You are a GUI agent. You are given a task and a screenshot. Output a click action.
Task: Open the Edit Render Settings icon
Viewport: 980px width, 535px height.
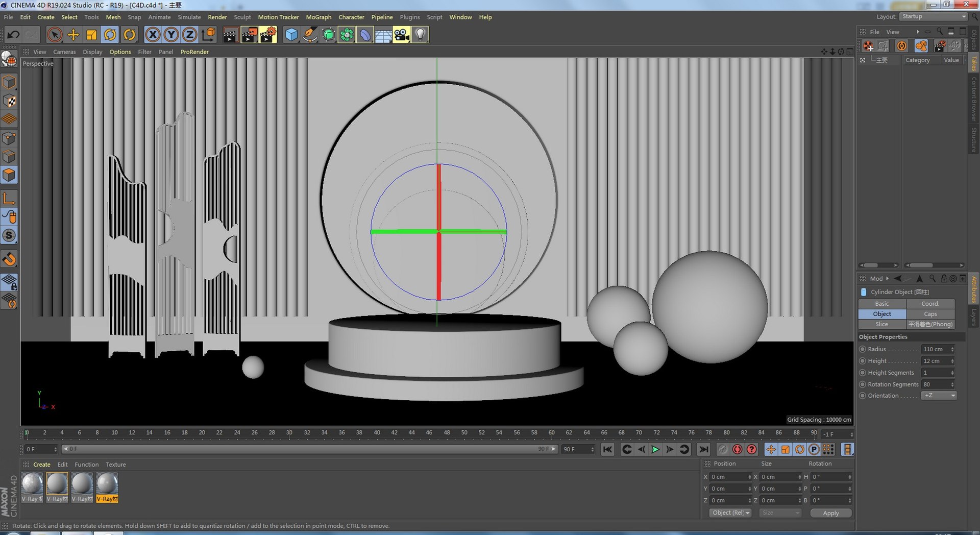pyautogui.click(x=268, y=35)
